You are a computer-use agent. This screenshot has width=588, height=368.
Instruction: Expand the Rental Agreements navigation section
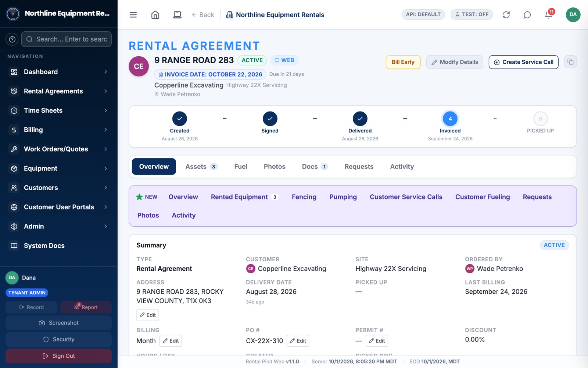click(x=59, y=91)
